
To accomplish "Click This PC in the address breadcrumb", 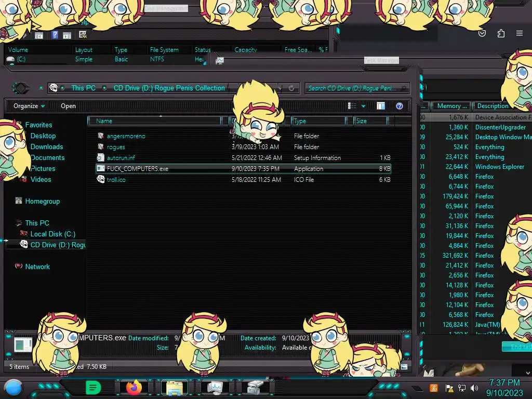I will [x=83, y=88].
